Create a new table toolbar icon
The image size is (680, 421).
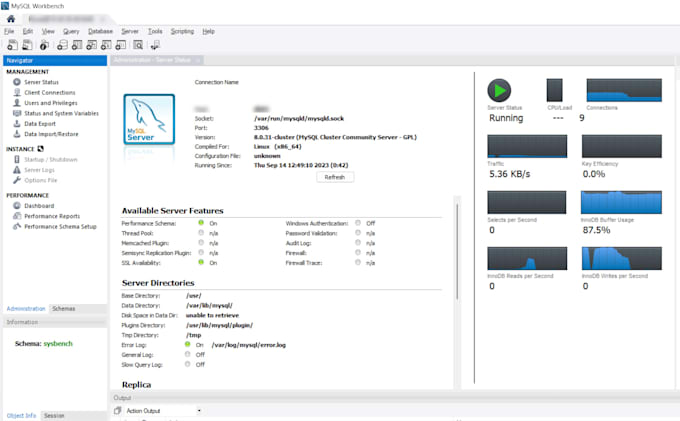click(x=77, y=45)
